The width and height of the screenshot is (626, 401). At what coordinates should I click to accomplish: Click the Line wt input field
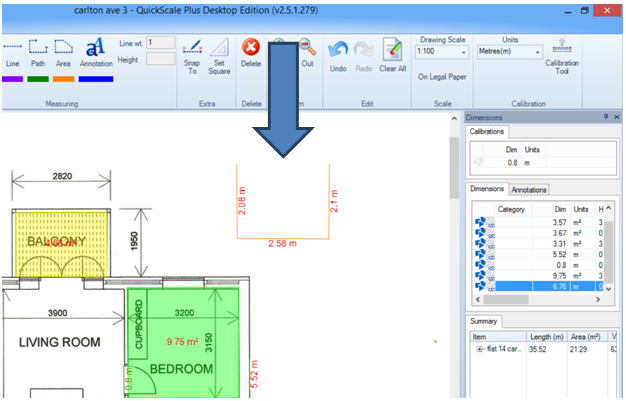point(161,43)
